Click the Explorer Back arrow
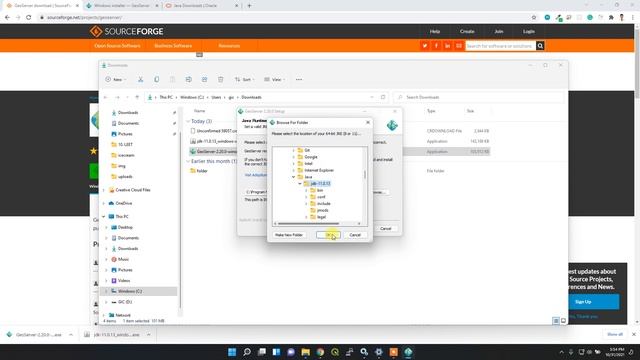The height and width of the screenshot is (360, 640). point(106,97)
